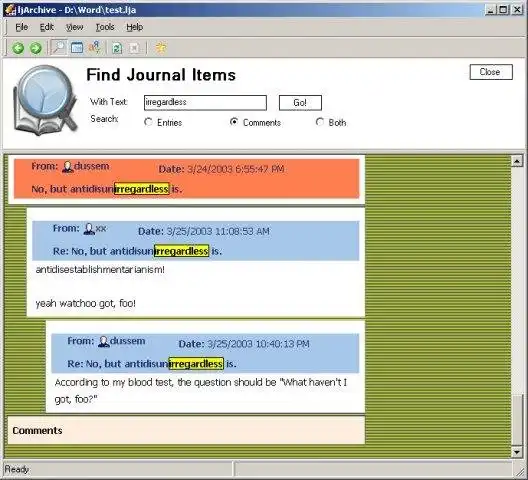Screen dimensions: 528x480
Task: Click the sync/refresh journal toolbar icon
Action: tap(117, 48)
